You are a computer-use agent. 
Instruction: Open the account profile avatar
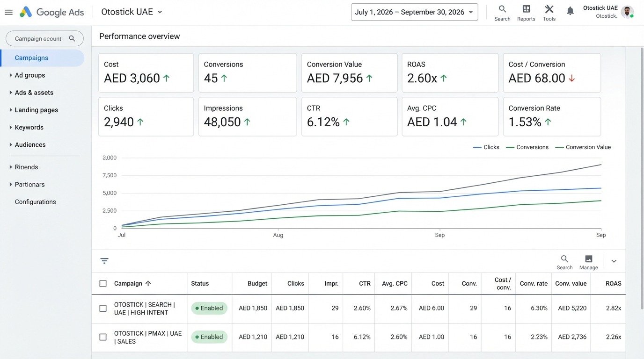click(x=627, y=12)
